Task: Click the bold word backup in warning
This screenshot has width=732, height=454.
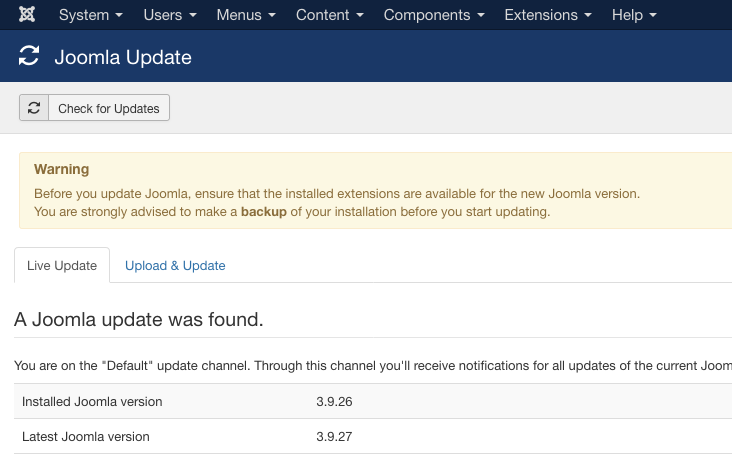Action: point(264,212)
